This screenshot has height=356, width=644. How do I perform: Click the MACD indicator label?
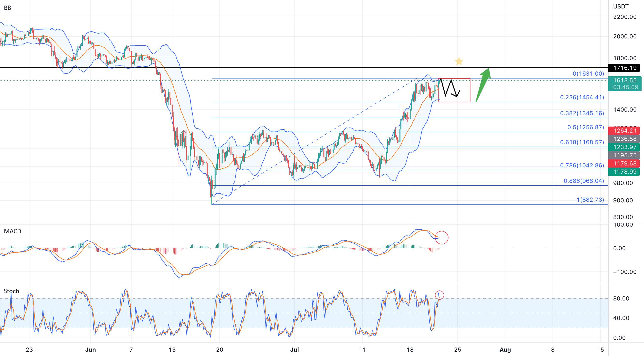click(13, 231)
